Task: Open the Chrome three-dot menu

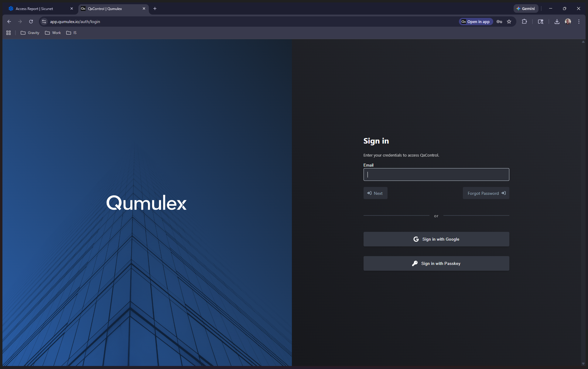Action: pyautogui.click(x=579, y=22)
